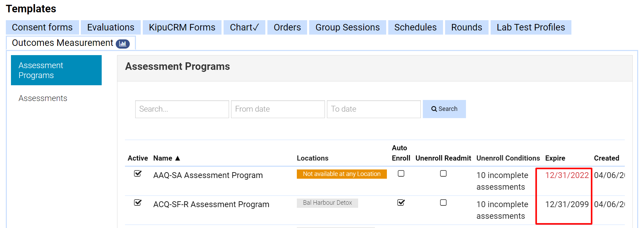Switch to the Evaluations tab
The height and width of the screenshot is (228, 644).
coord(111,27)
